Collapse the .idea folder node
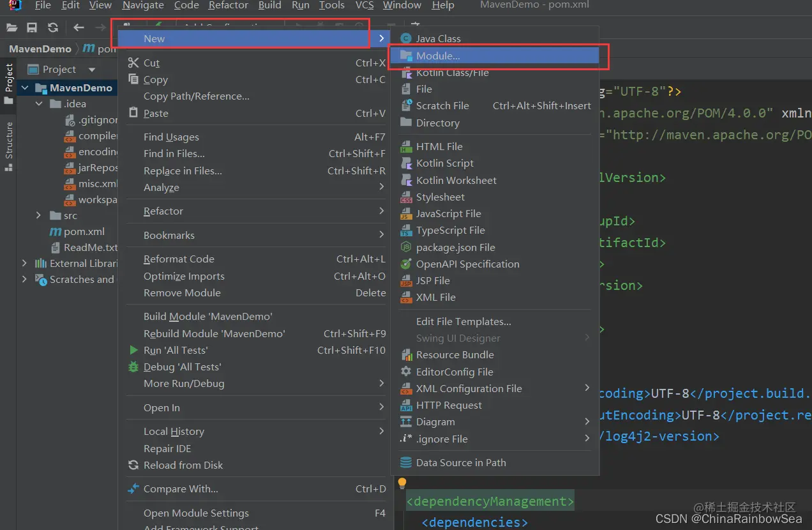This screenshot has height=530, width=812. pos(40,104)
